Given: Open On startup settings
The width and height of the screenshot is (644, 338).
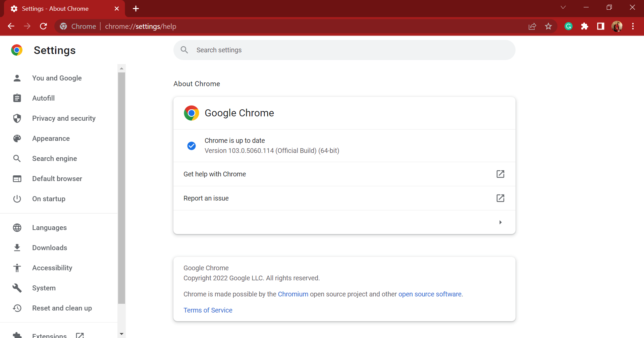Looking at the screenshot, I should (x=49, y=199).
